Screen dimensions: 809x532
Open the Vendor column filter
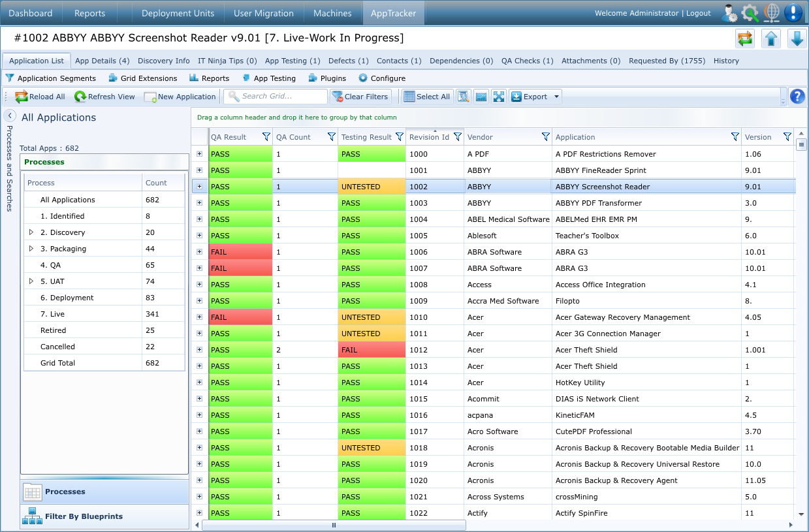click(545, 137)
